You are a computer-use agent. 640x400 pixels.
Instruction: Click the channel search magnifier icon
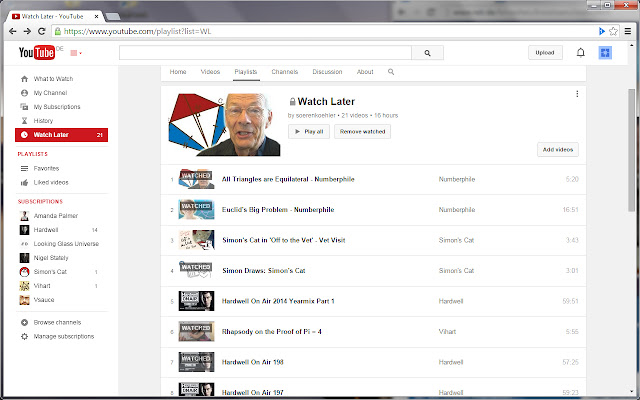click(x=391, y=72)
